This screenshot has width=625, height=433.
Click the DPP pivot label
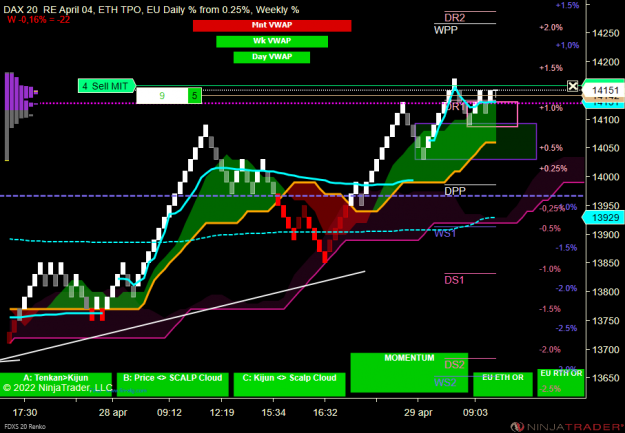[455, 191]
